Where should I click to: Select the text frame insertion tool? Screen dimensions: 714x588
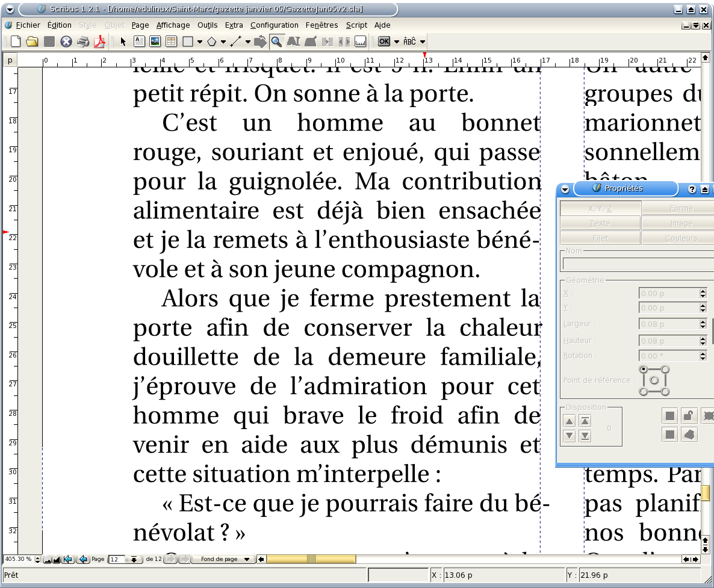point(139,42)
